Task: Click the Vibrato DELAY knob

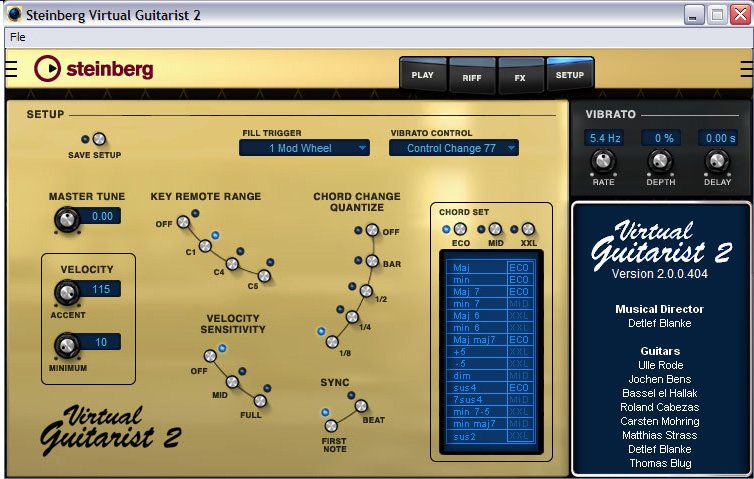Action: coord(717,161)
